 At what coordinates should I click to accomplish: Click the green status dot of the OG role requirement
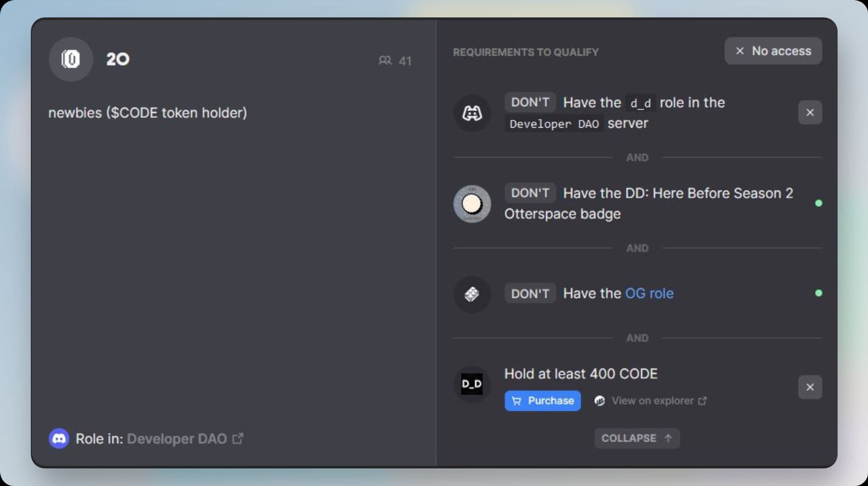pyautogui.click(x=819, y=293)
